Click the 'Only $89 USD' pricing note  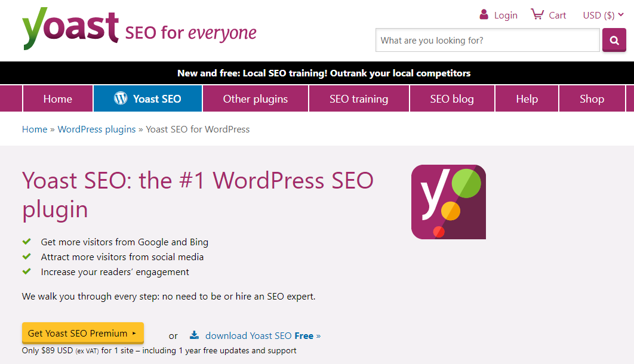pos(159,351)
